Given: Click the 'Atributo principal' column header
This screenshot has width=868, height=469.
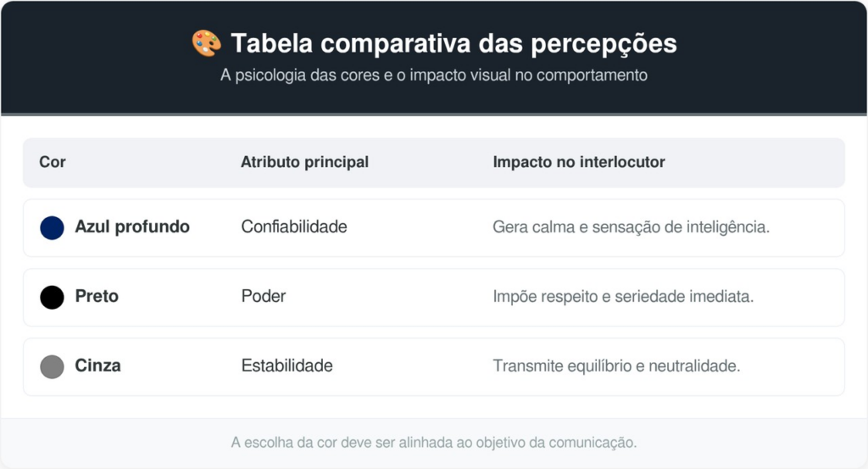Looking at the screenshot, I should (x=304, y=162).
